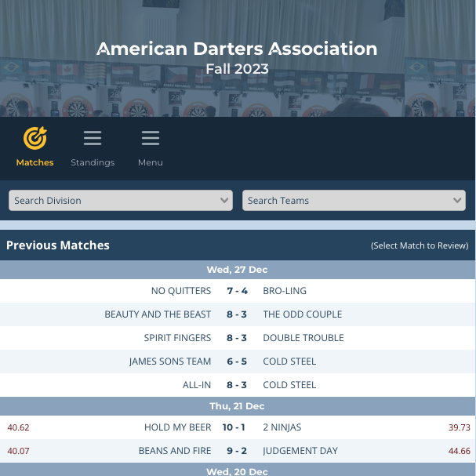The height and width of the screenshot is (476, 476).
Task: Open Beans and Fire vs Judgement Day
Action: coord(237,451)
